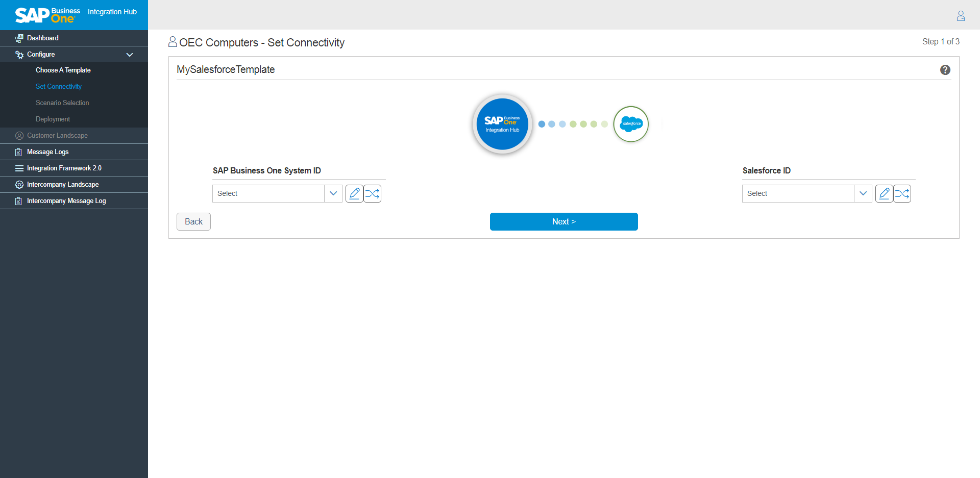Open Integration Framework 2.0 menu item
The height and width of the screenshot is (478, 980).
pyautogui.click(x=64, y=168)
